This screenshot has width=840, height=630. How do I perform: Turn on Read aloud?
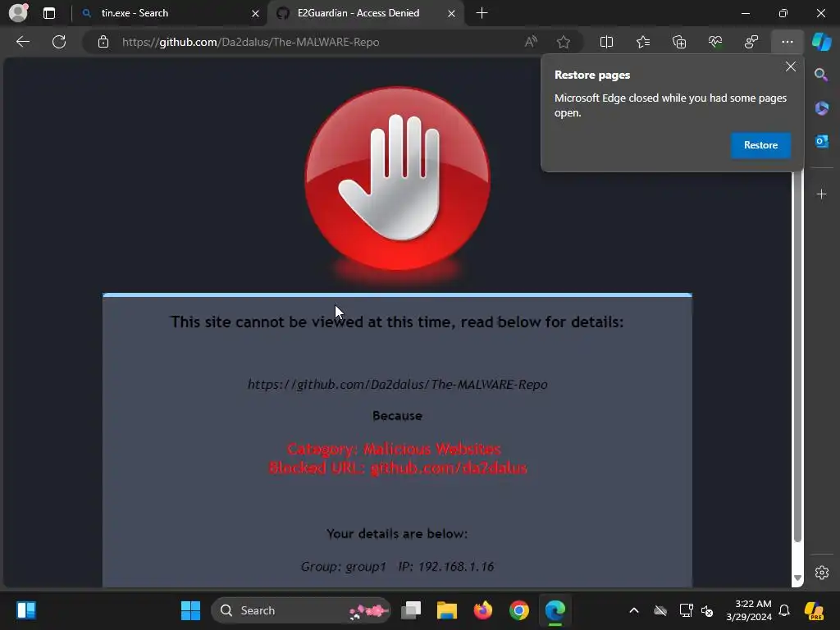click(531, 42)
